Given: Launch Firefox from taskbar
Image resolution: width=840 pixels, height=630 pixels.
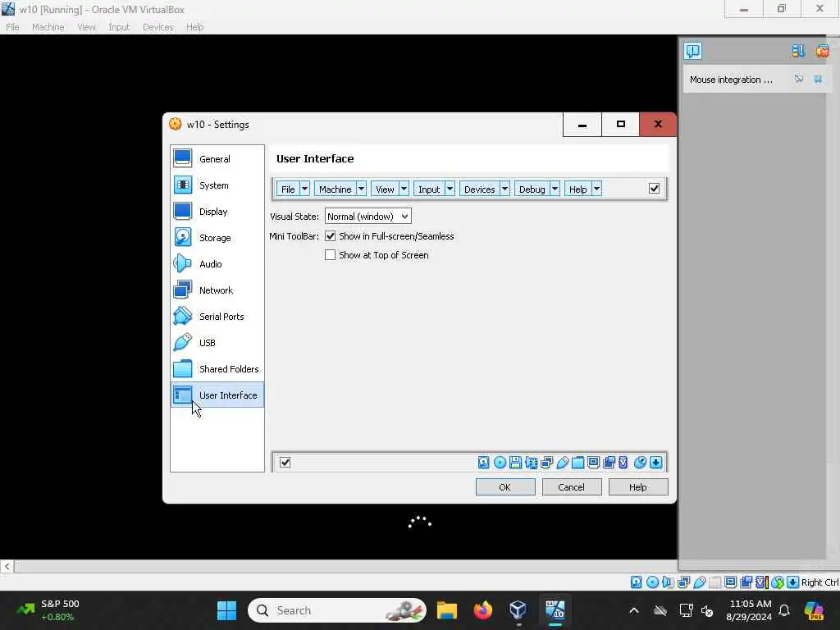Looking at the screenshot, I should (x=482, y=610).
